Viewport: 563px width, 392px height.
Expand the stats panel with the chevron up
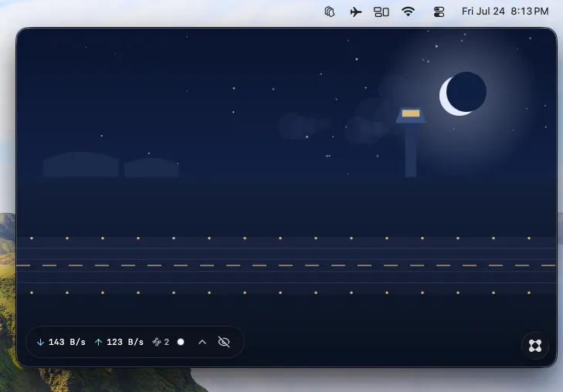pos(202,342)
